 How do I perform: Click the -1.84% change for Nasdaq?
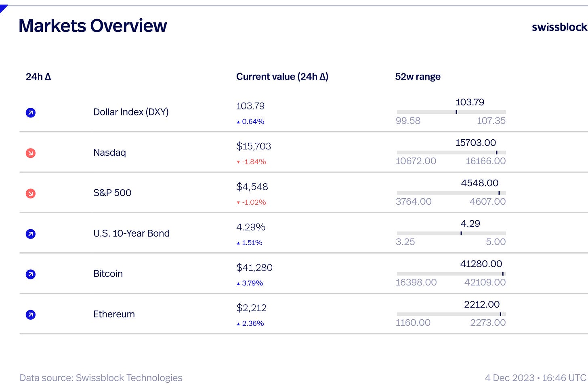(251, 162)
